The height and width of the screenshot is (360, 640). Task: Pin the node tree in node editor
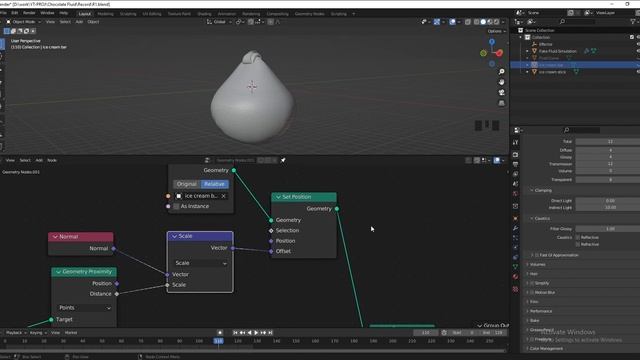(x=283, y=160)
